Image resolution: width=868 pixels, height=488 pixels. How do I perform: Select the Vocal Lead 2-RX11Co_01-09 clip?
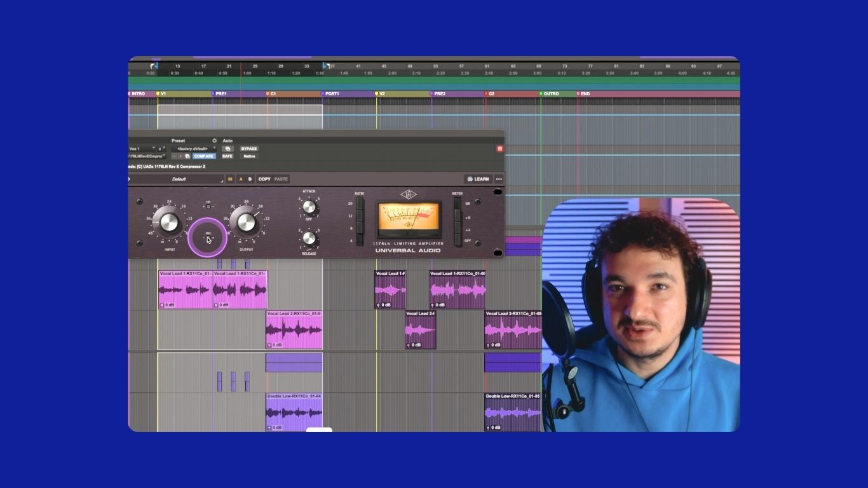click(x=513, y=329)
